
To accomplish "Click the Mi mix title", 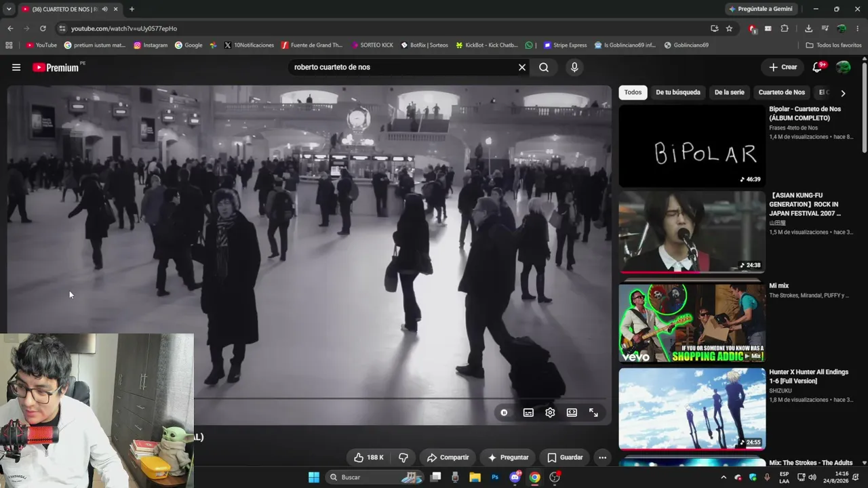I will [779, 286].
